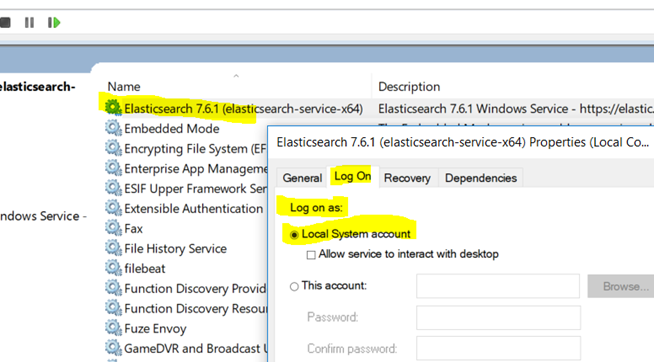Image resolution: width=654 pixels, height=362 pixels.
Task: Select the Extensible Authentication service
Action: (x=194, y=209)
